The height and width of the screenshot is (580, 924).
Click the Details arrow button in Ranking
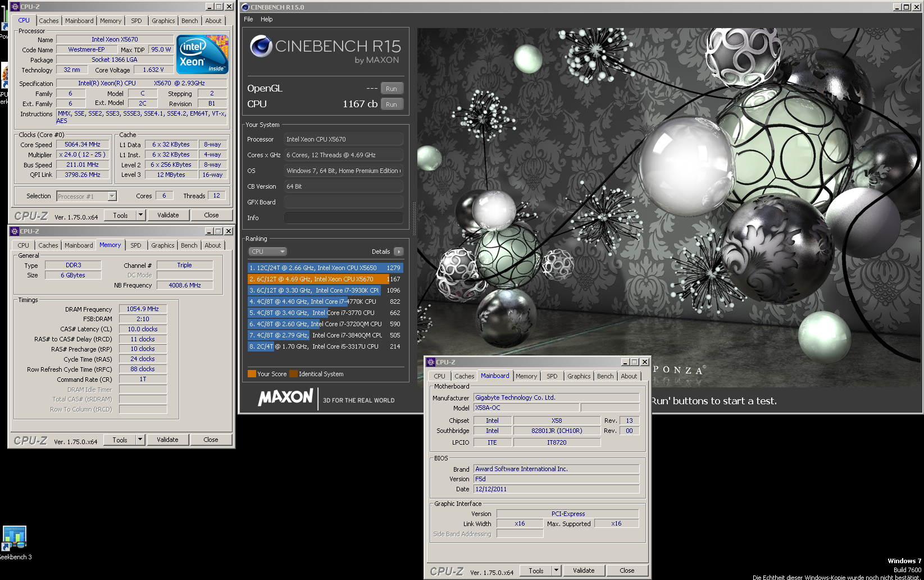pyautogui.click(x=399, y=252)
